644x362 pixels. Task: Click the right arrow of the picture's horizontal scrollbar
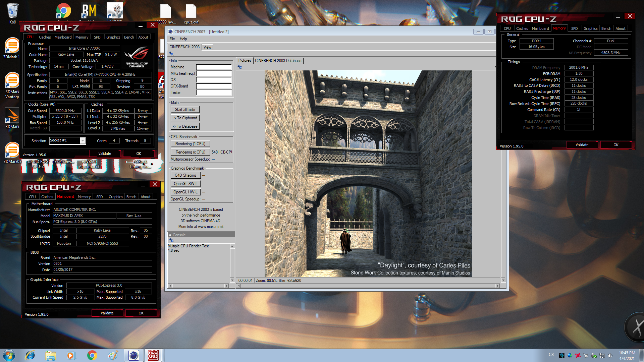point(498,286)
